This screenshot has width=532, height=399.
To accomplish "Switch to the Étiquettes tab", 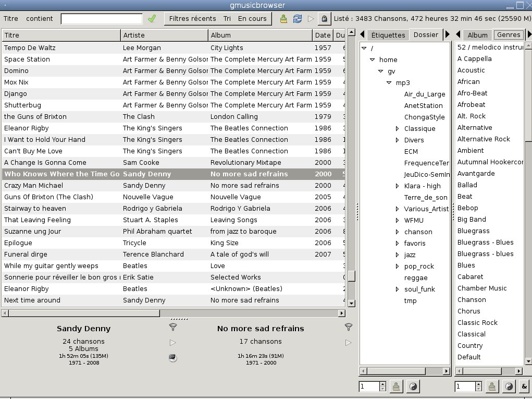I will (388, 35).
